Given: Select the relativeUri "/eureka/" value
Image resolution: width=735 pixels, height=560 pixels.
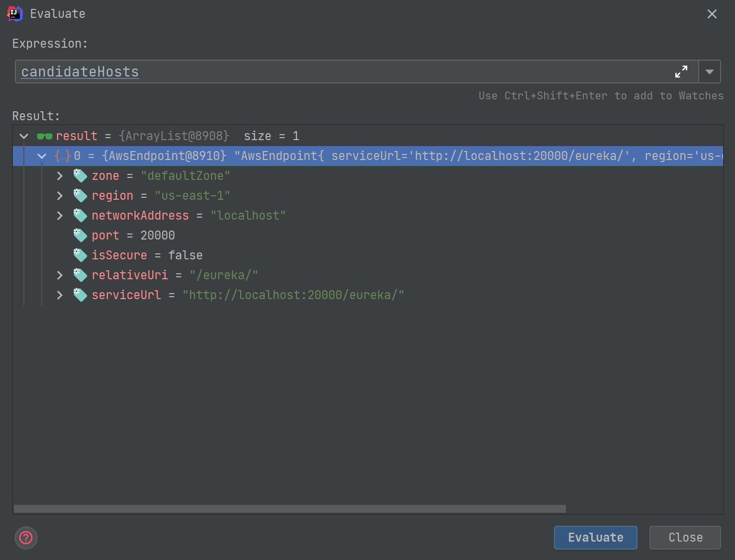Looking at the screenshot, I should pos(224,275).
